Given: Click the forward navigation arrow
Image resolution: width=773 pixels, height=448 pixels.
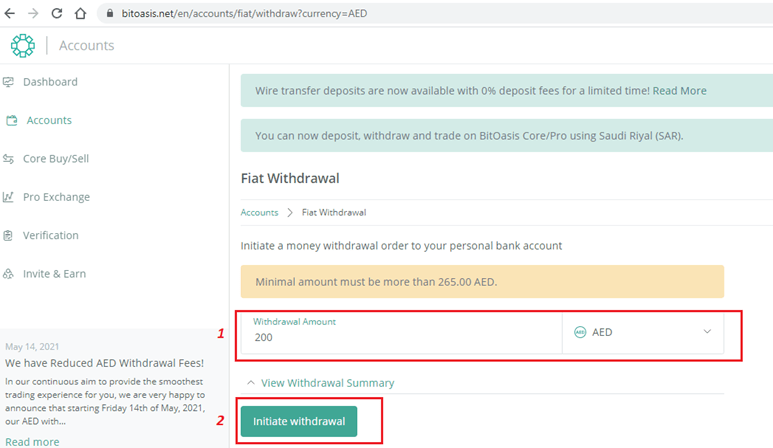Looking at the screenshot, I should (x=33, y=13).
